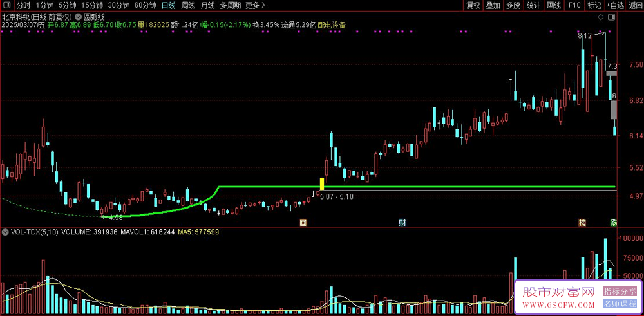Click the MAVOL1: 616244 label
Image resolution: width=644 pixels, height=316 pixels.
point(147,232)
